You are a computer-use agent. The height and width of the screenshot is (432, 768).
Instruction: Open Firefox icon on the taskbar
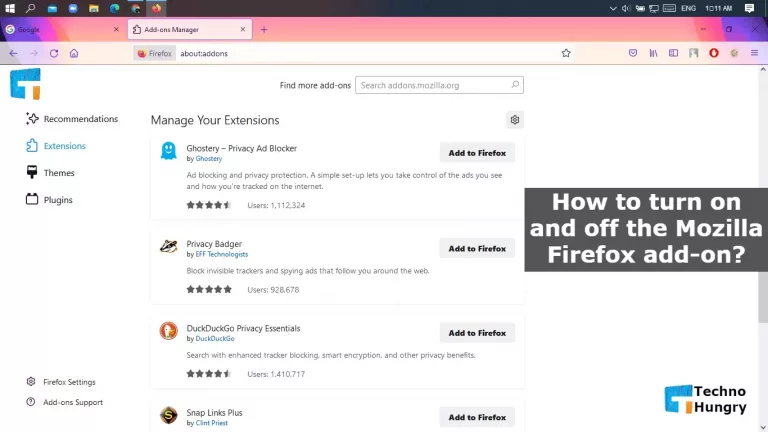[x=156, y=8]
